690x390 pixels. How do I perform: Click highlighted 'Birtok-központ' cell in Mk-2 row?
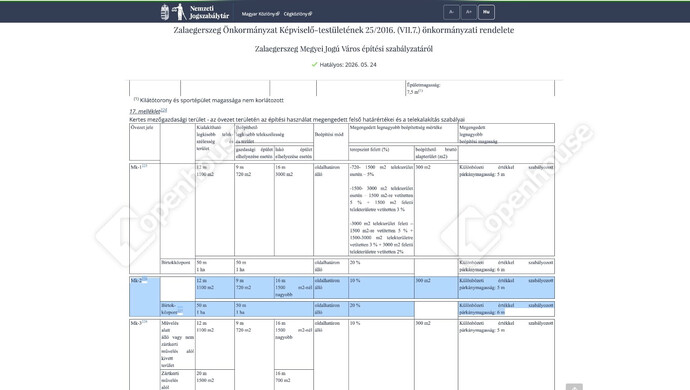click(178, 309)
